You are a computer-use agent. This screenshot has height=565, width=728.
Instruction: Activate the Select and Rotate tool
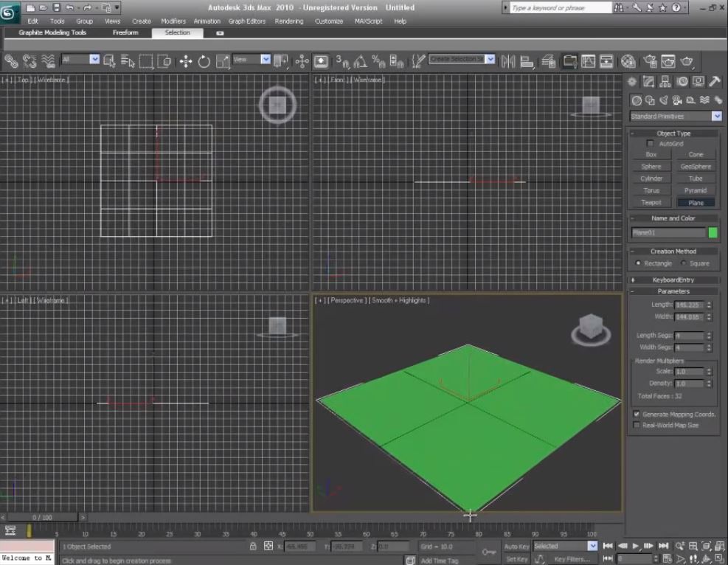coord(204,61)
